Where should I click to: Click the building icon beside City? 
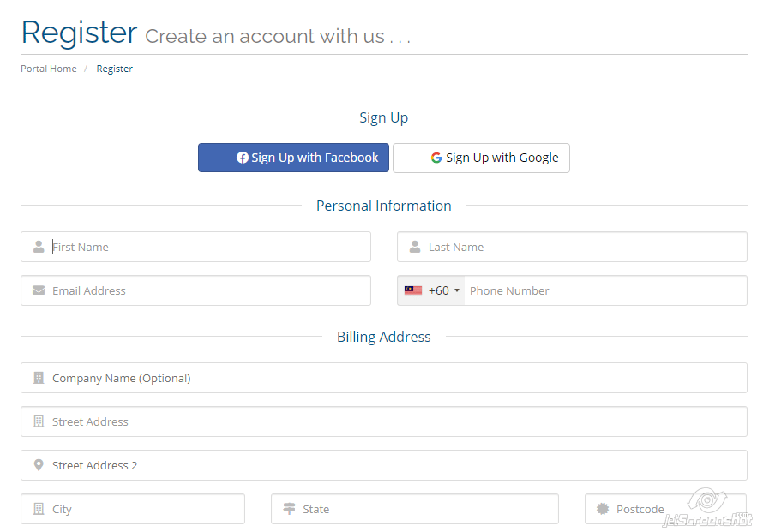pyautogui.click(x=39, y=509)
